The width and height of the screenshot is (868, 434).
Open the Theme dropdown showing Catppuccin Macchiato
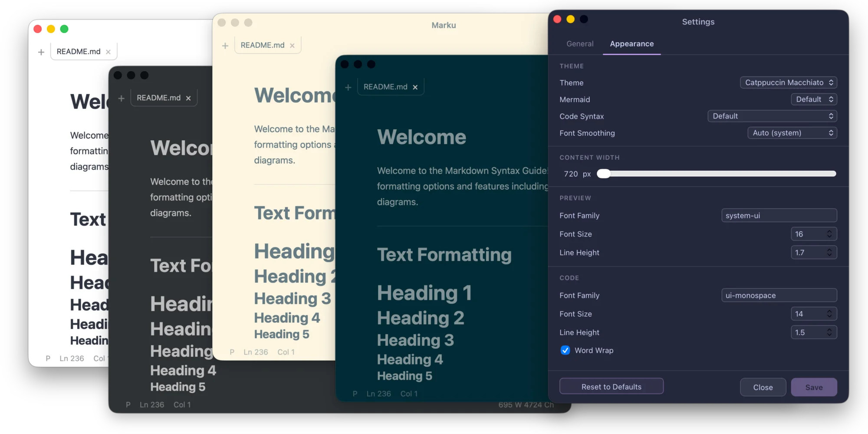click(x=788, y=82)
